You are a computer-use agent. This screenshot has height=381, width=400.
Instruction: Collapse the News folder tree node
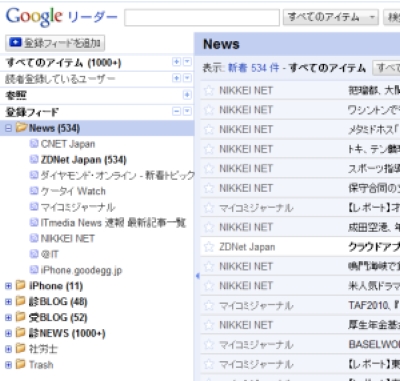[9, 128]
